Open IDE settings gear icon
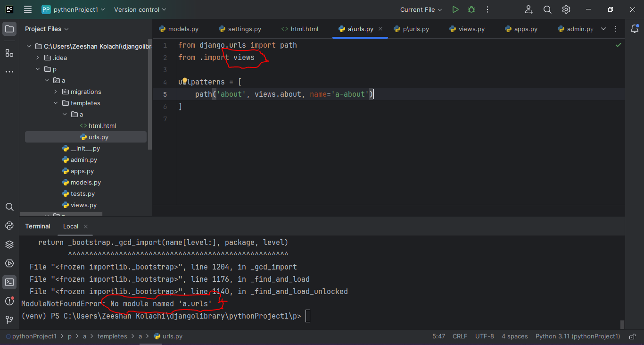This screenshot has width=644, height=345. pos(566,9)
